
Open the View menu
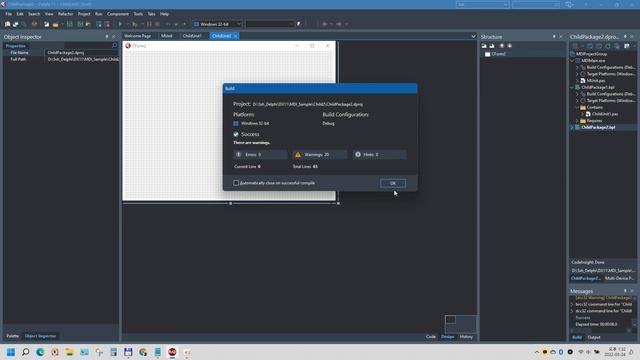pyautogui.click(x=49, y=14)
